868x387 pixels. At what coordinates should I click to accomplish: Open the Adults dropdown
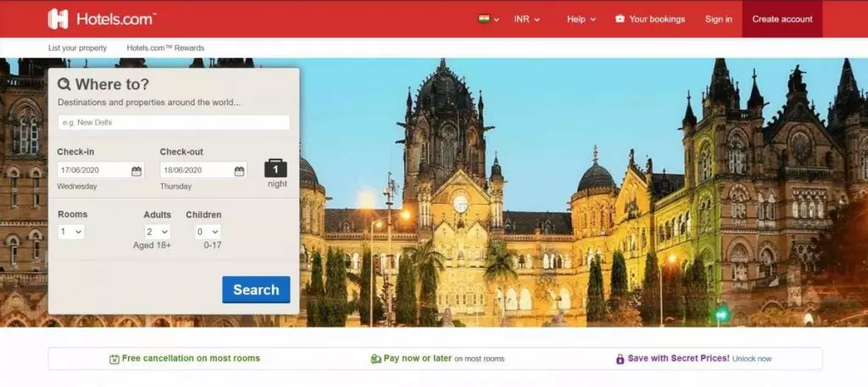click(157, 232)
